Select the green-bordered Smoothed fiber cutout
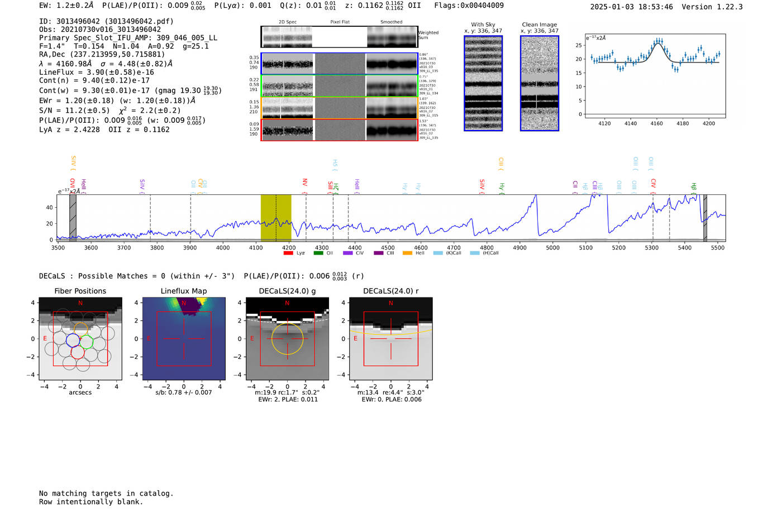The image size is (782, 532). pyautogui.click(x=392, y=86)
